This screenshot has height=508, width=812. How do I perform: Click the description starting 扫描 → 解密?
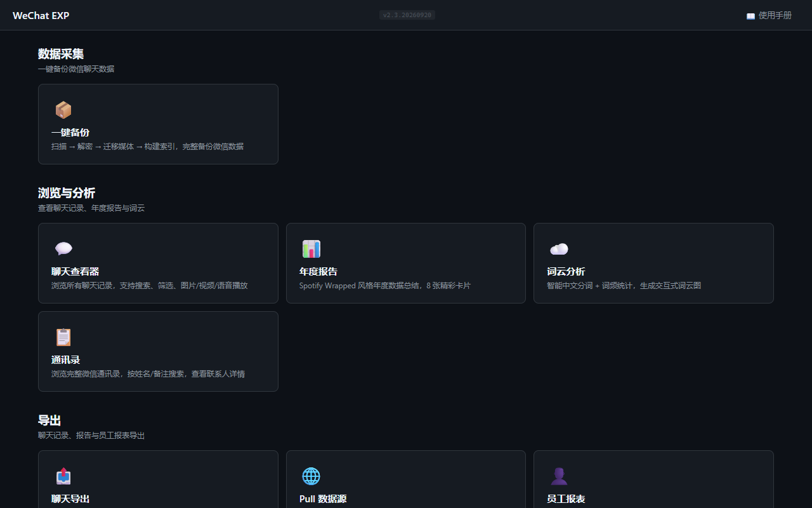[x=147, y=147]
